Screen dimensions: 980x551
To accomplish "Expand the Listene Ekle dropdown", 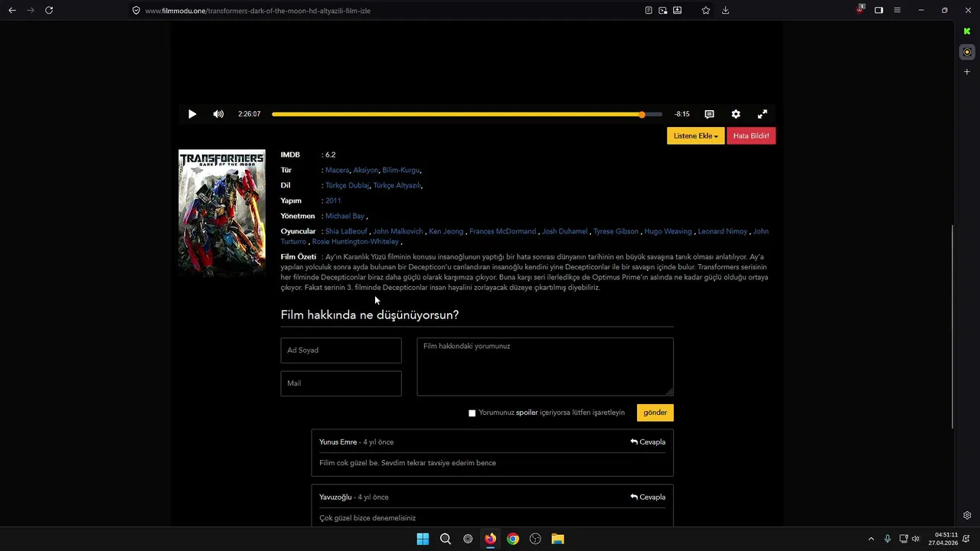I will [x=696, y=136].
